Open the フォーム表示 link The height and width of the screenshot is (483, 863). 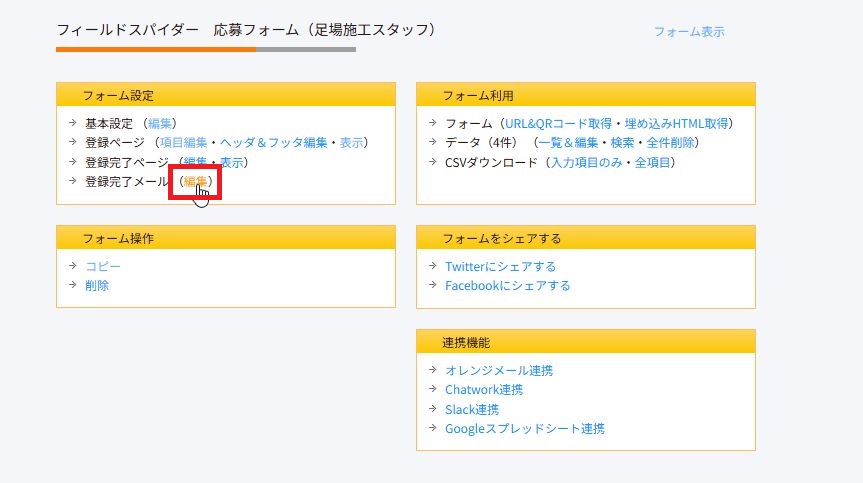pos(689,32)
